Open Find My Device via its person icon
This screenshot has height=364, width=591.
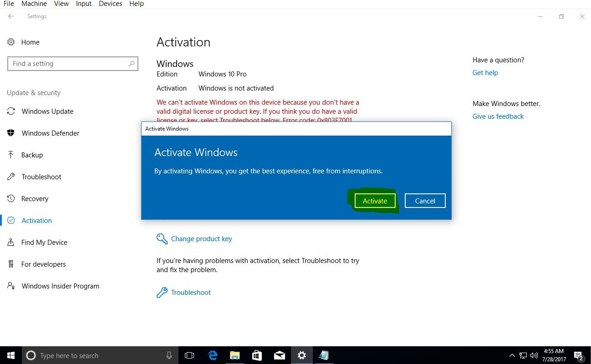click(11, 242)
